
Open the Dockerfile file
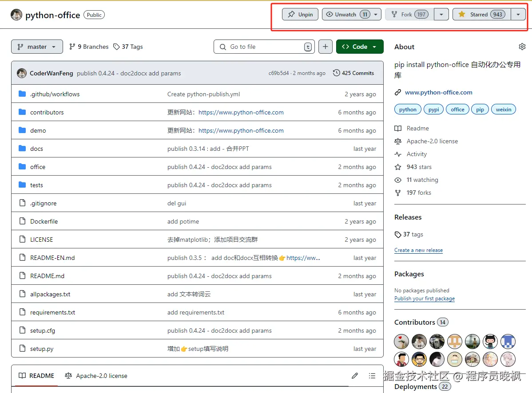point(44,222)
